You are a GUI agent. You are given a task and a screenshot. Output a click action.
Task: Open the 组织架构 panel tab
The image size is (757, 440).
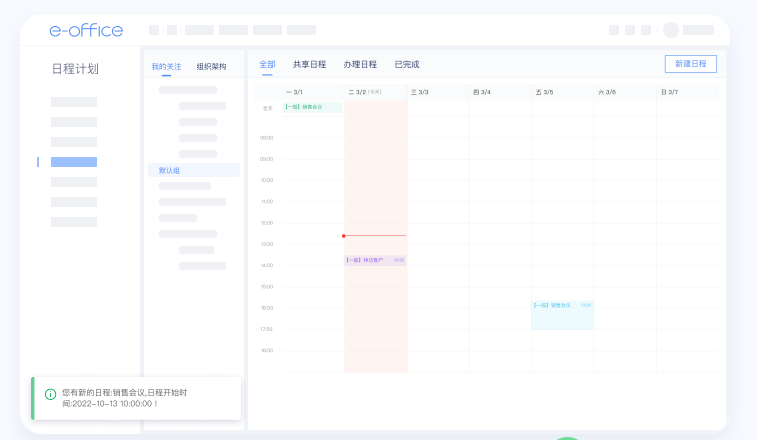[x=211, y=67]
